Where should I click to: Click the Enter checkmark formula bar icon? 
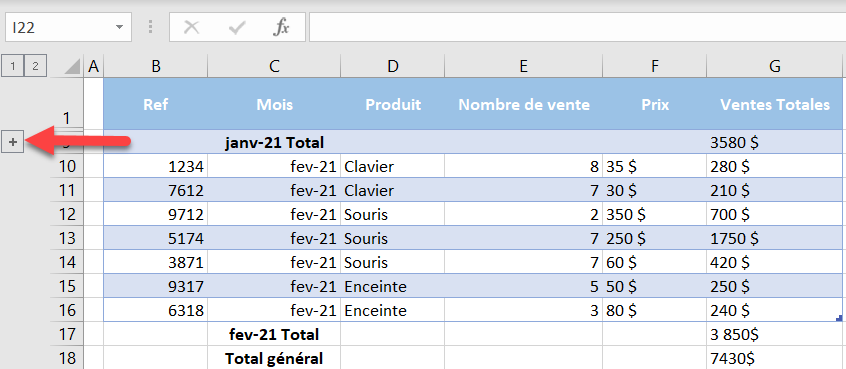click(237, 28)
